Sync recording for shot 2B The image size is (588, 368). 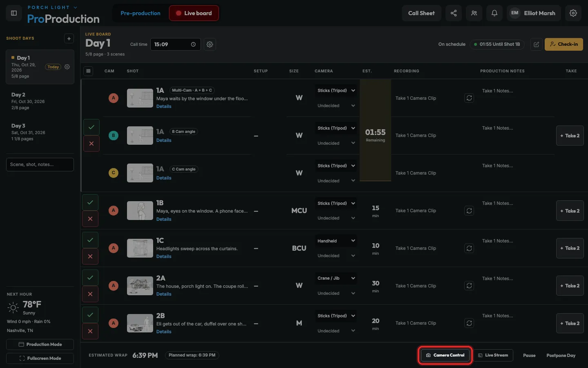pos(469,323)
